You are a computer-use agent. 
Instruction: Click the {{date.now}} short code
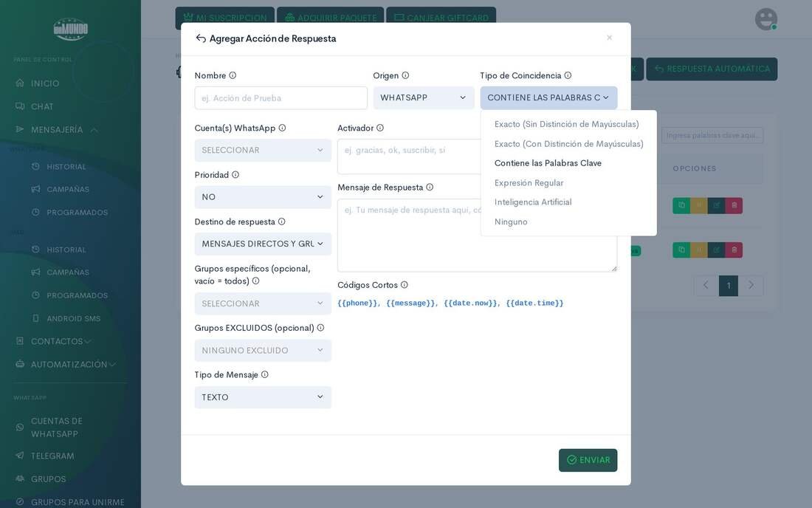tap(471, 303)
